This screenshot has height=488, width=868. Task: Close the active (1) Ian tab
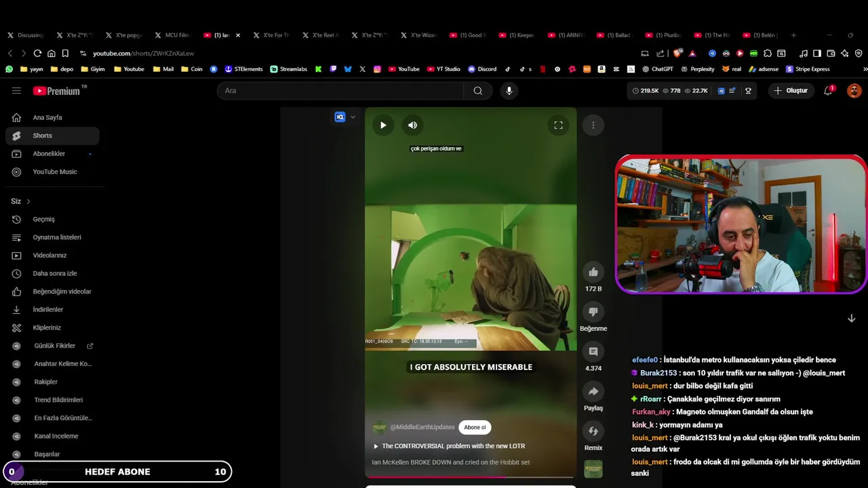(x=237, y=35)
